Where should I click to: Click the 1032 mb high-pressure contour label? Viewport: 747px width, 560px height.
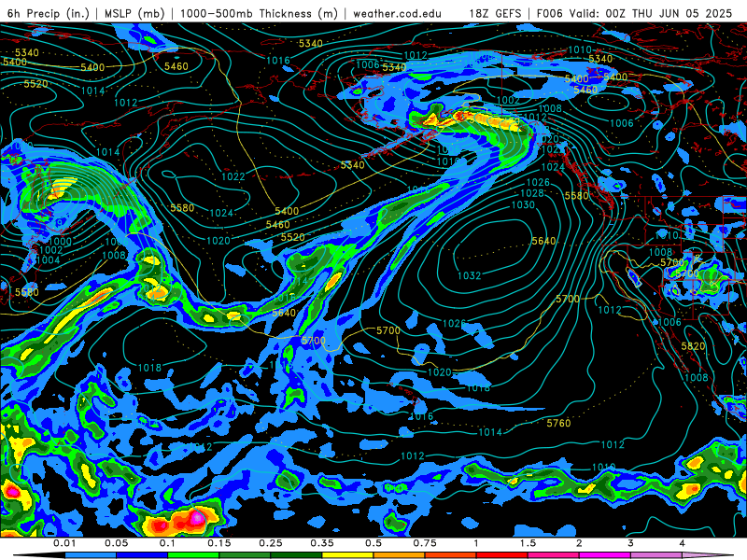pos(470,275)
